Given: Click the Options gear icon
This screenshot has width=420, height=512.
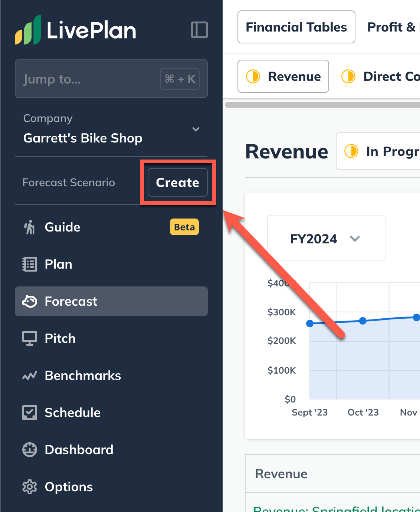Looking at the screenshot, I should (x=30, y=487).
